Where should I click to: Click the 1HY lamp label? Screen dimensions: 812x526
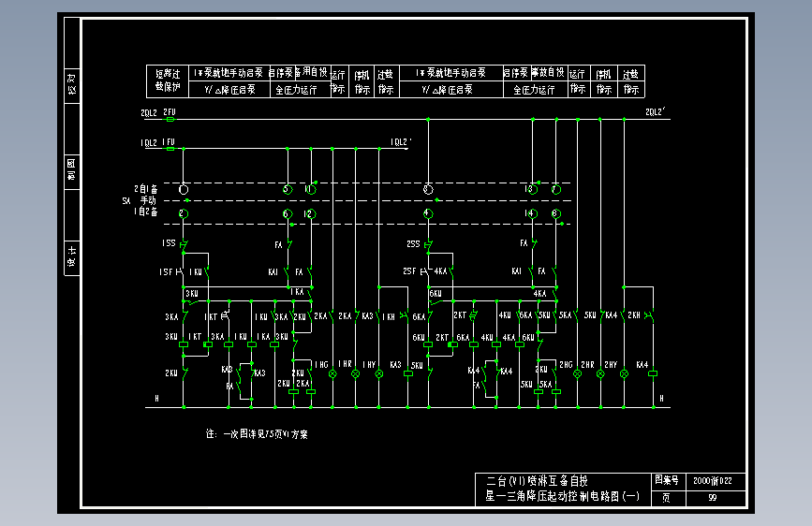point(369,365)
